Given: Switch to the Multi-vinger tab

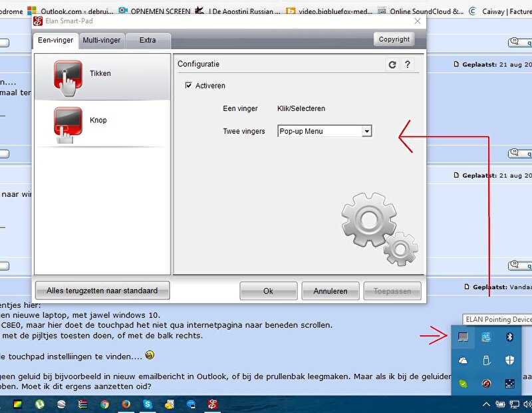Looking at the screenshot, I should click(101, 41).
